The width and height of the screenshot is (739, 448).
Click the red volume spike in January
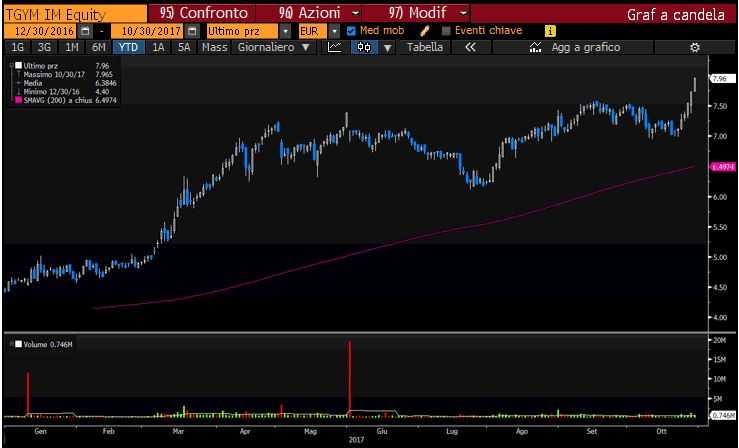pyautogui.click(x=28, y=393)
